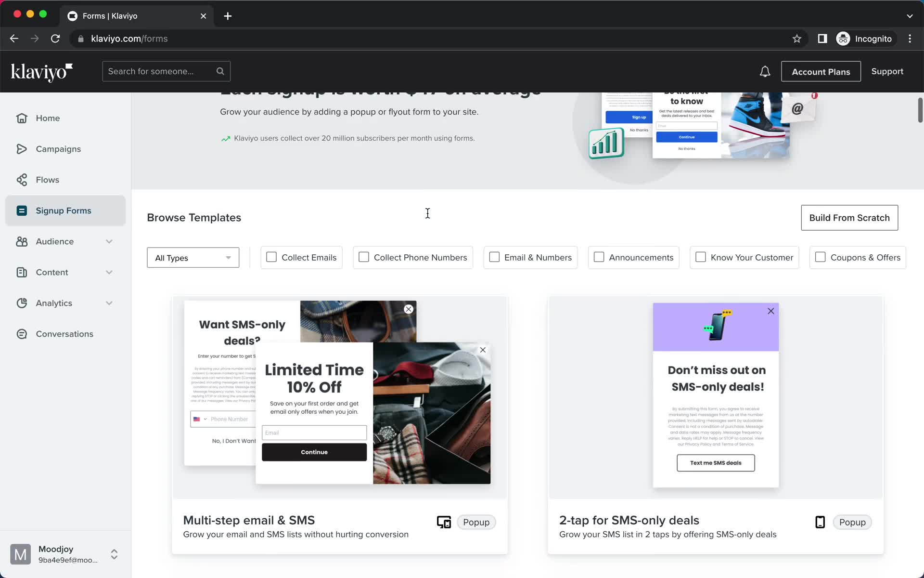Go back in browser history
The image size is (924, 578).
click(x=14, y=39)
